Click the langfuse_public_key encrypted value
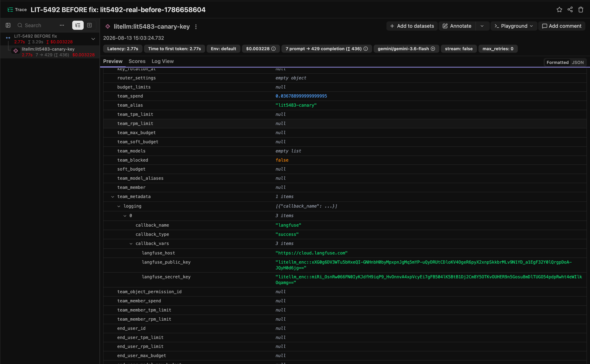The image size is (590, 364). (x=424, y=265)
